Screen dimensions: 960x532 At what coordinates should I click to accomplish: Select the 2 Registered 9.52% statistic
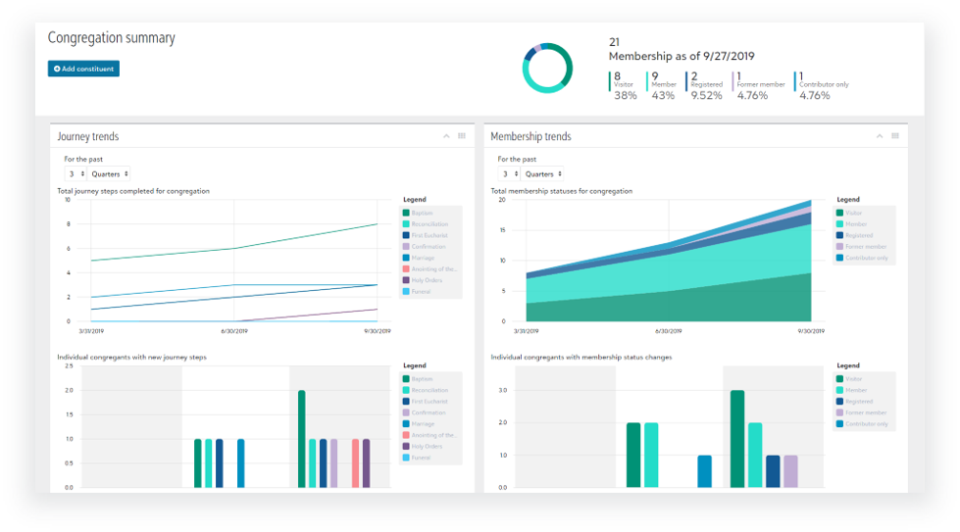point(705,86)
